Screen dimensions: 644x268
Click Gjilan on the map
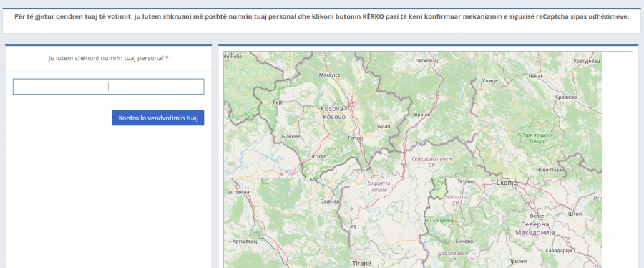[x=384, y=126]
